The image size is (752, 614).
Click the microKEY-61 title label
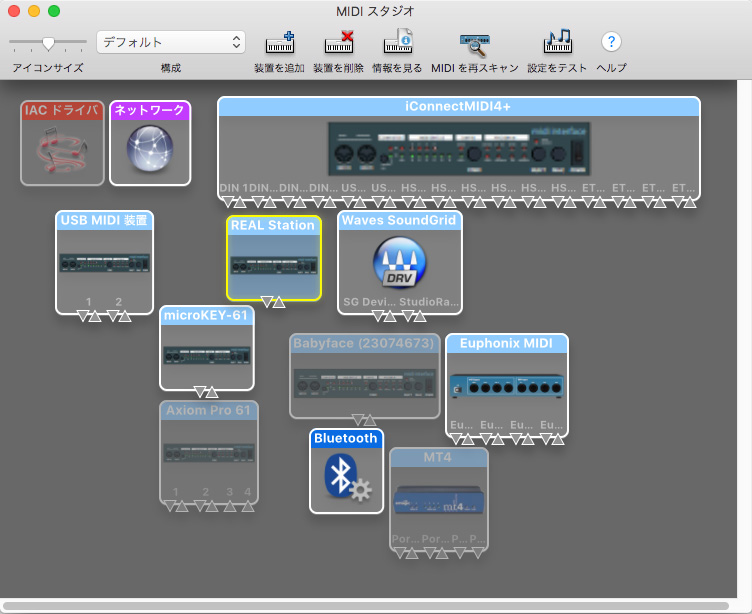(205, 315)
